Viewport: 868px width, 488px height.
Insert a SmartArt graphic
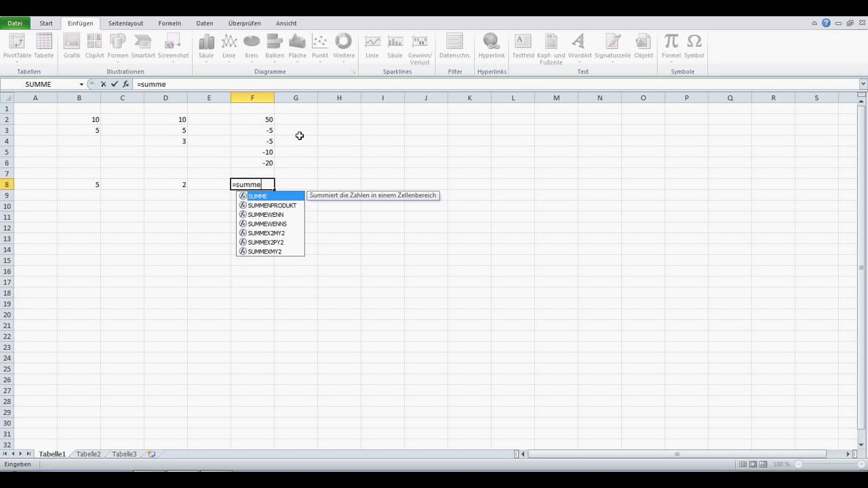click(143, 47)
